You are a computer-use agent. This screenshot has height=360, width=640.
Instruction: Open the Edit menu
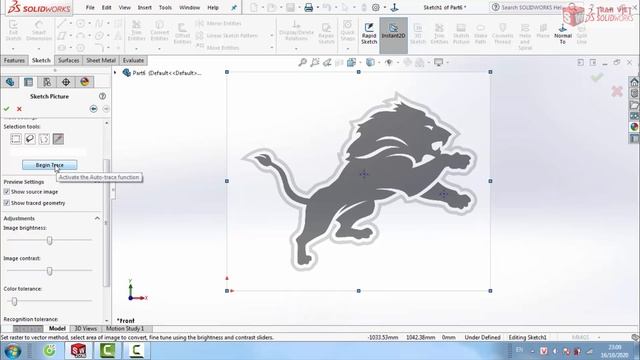[107, 8]
